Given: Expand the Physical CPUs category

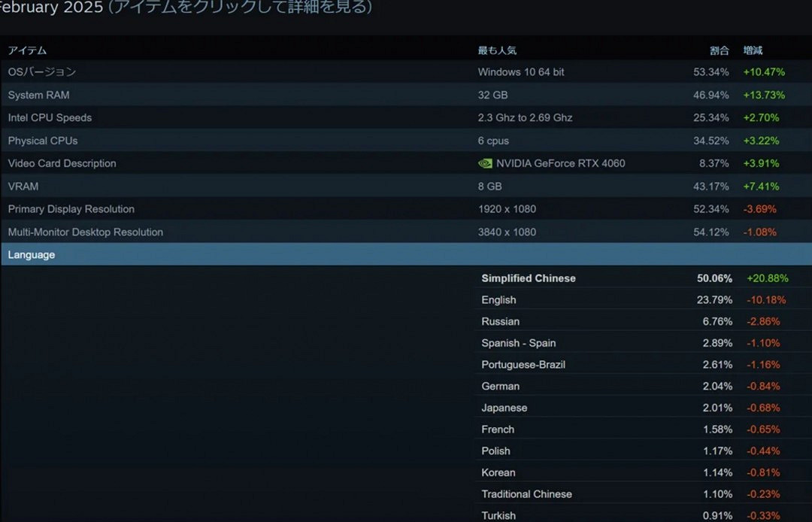Looking at the screenshot, I should [42, 141].
